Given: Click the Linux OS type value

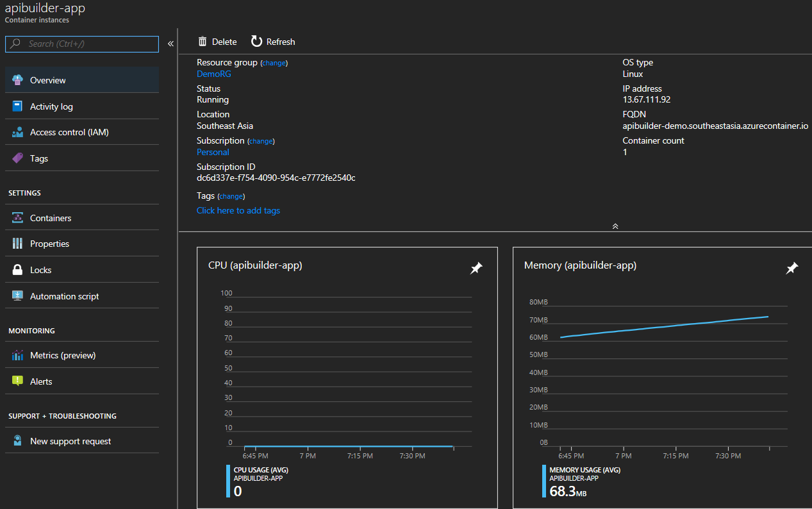Looking at the screenshot, I should pos(633,74).
